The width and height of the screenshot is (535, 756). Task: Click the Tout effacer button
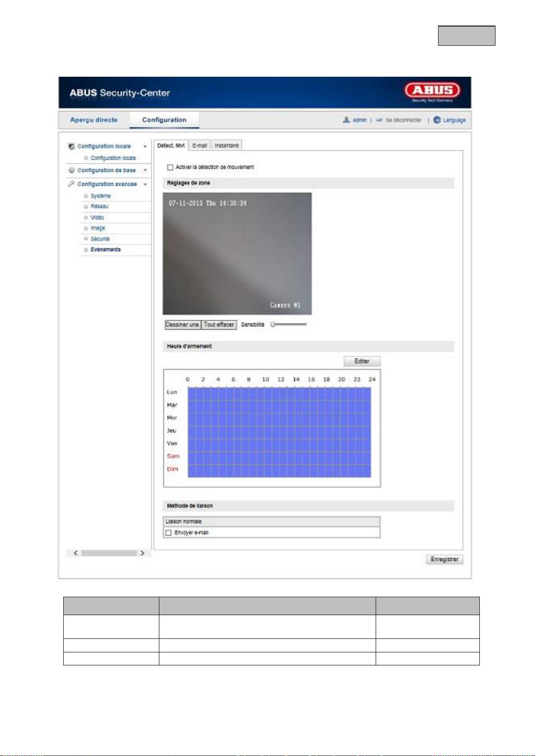(x=219, y=324)
